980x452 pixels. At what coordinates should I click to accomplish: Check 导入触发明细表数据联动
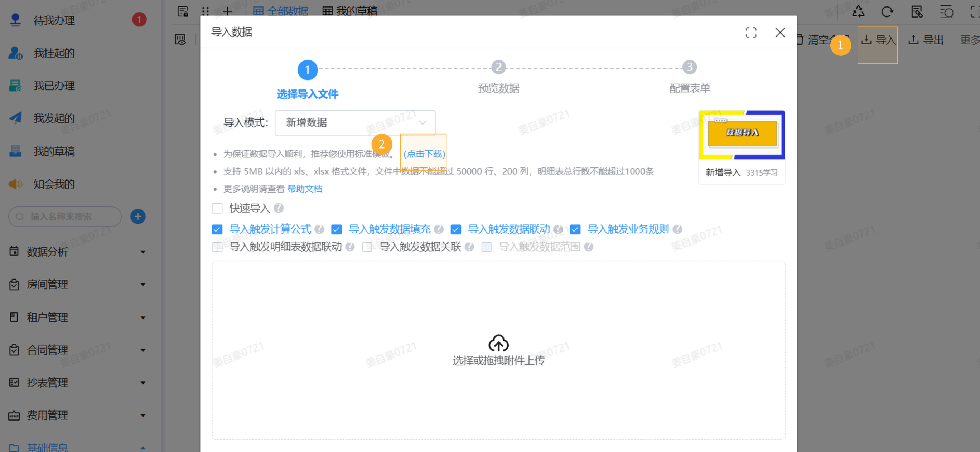point(217,247)
